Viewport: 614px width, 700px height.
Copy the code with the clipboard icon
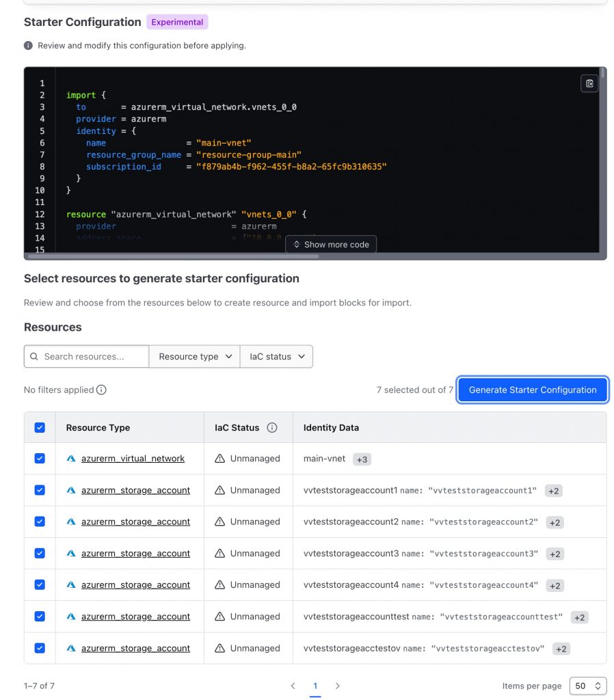pyautogui.click(x=589, y=83)
